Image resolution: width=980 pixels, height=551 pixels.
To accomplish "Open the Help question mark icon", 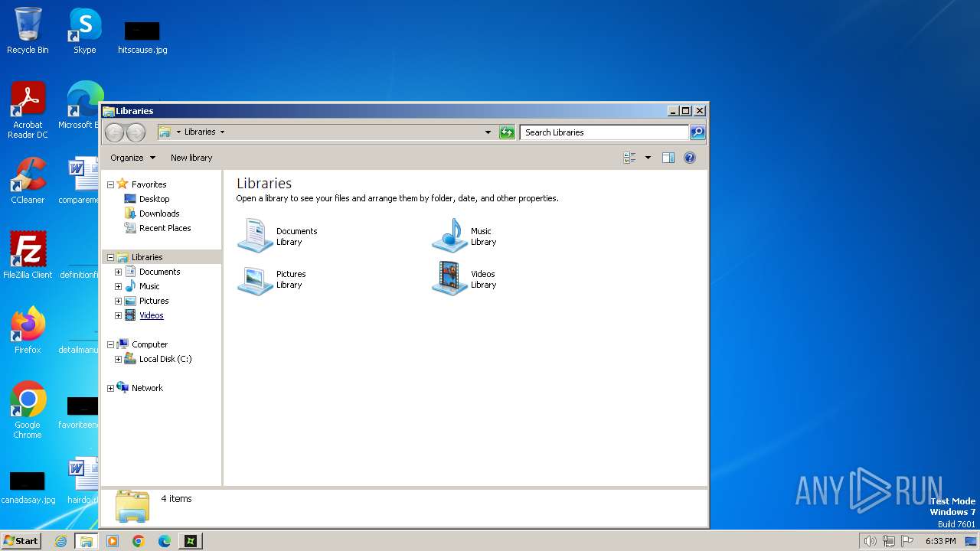I will (690, 158).
